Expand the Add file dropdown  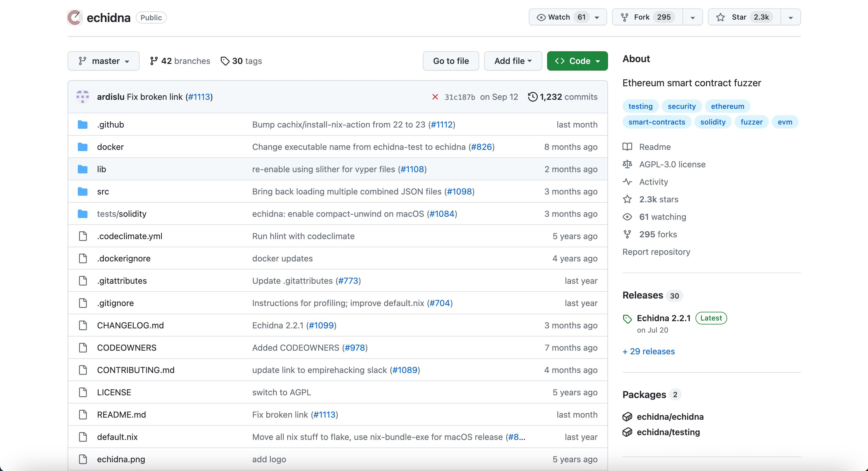pos(513,61)
